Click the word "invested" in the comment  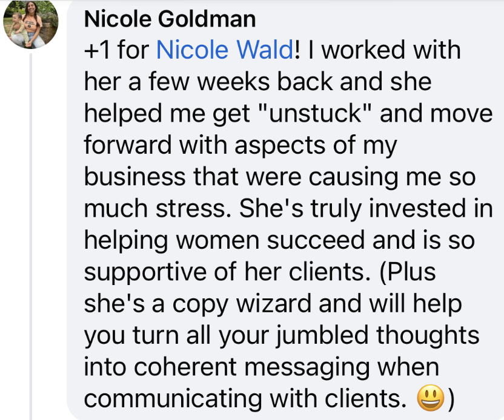click(417, 208)
